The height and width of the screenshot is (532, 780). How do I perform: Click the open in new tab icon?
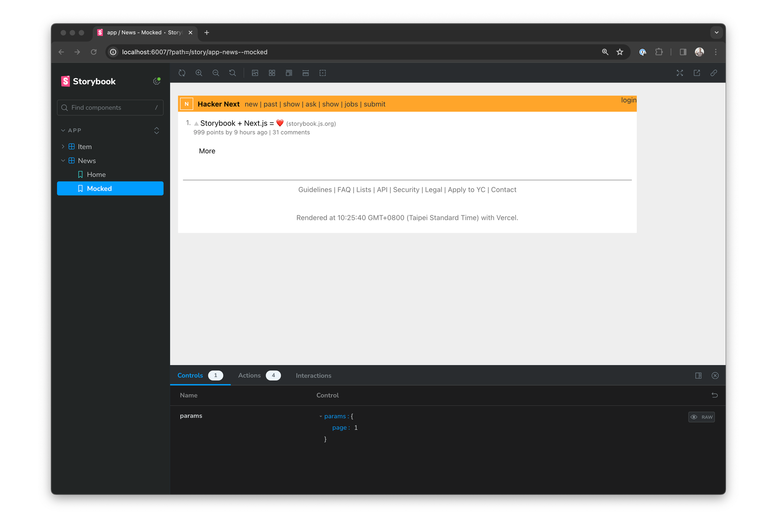(697, 73)
